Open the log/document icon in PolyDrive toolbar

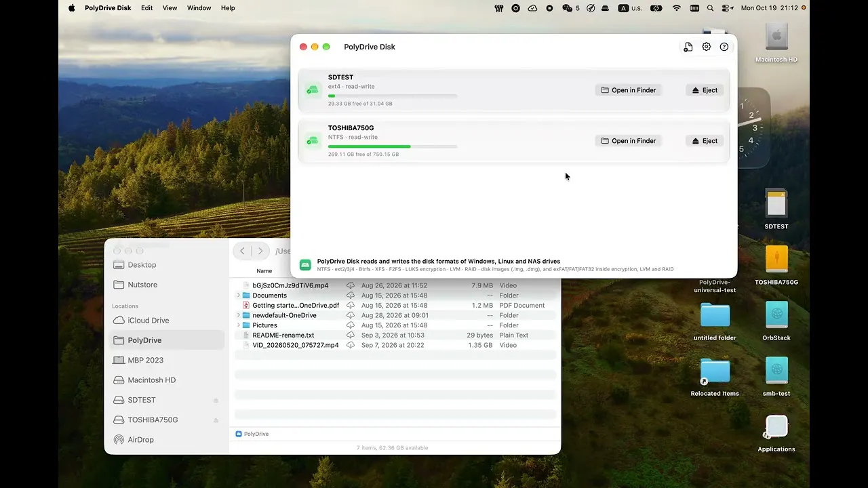tap(688, 47)
